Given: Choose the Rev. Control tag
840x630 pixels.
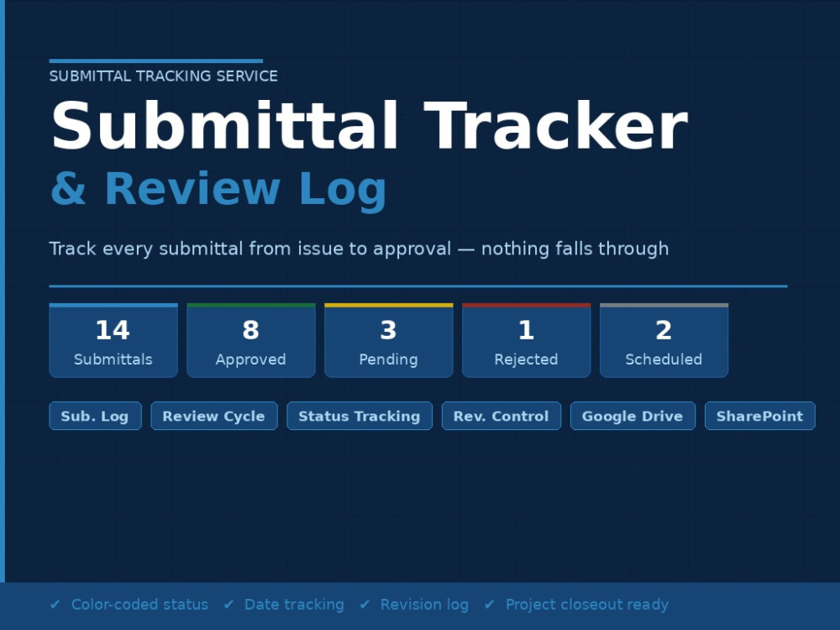Looking at the screenshot, I should coord(501,416).
